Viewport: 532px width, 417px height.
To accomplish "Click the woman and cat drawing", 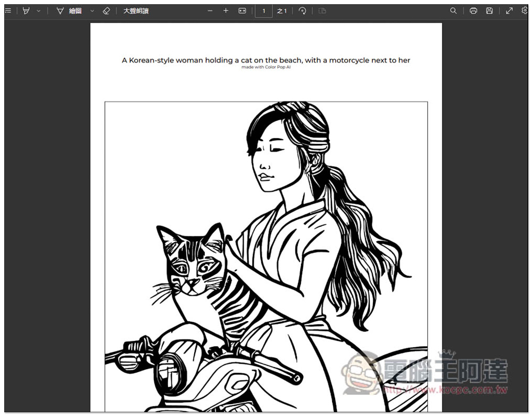I will pyautogui.click(x=266, y=257).
